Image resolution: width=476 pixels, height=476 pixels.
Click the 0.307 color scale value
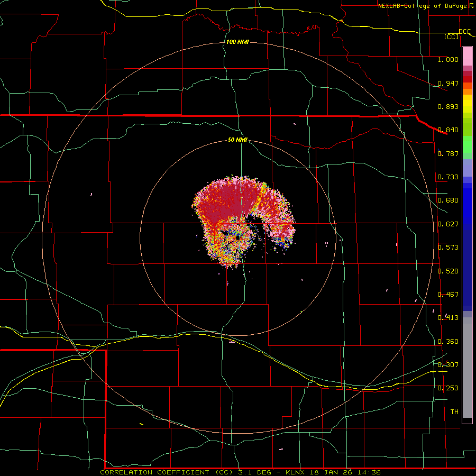click(448, 365)
